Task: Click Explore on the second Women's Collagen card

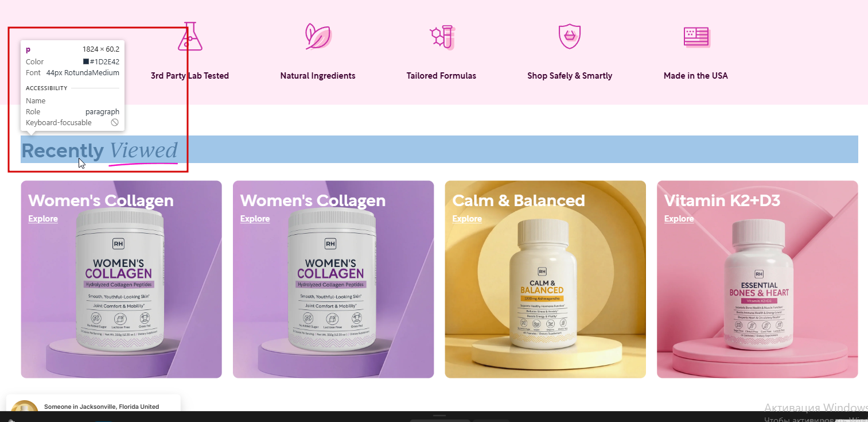Action: point(255,219)
